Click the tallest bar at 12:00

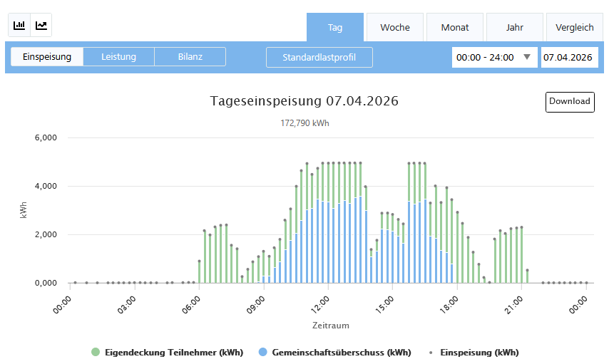pyautogui.click(x=328, y=228)
